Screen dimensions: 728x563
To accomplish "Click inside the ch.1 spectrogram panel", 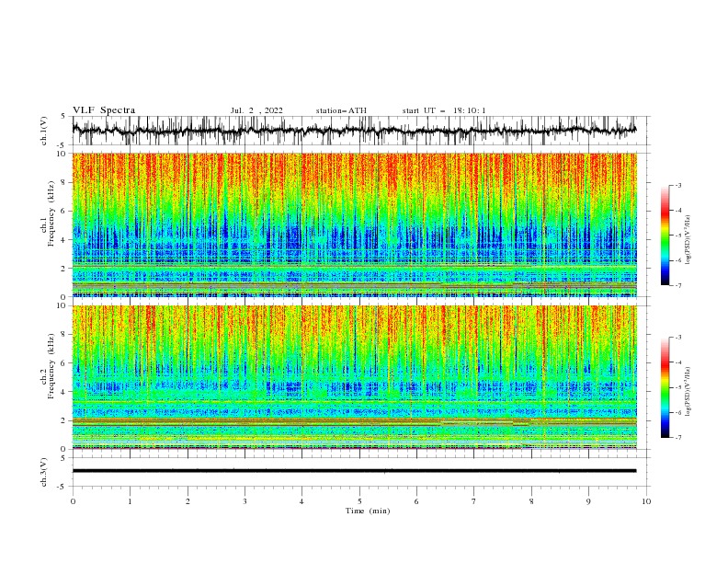I will tap(354, 224).
